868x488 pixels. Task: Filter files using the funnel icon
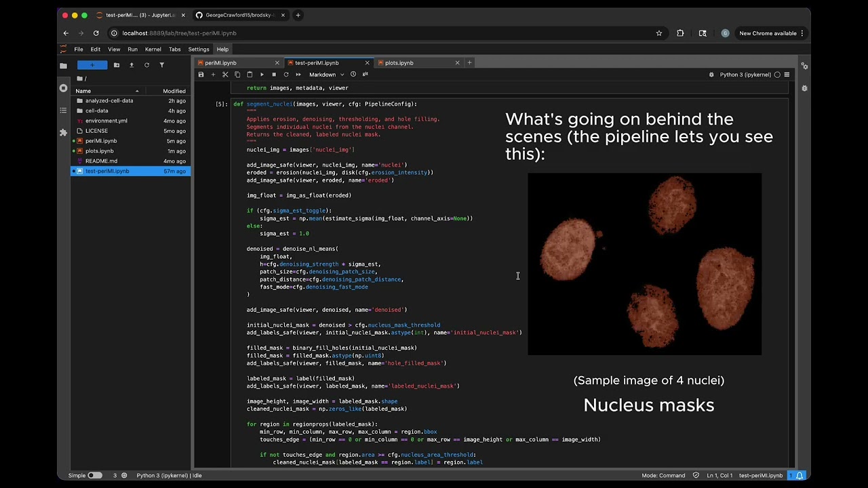[x=161, y=65]
